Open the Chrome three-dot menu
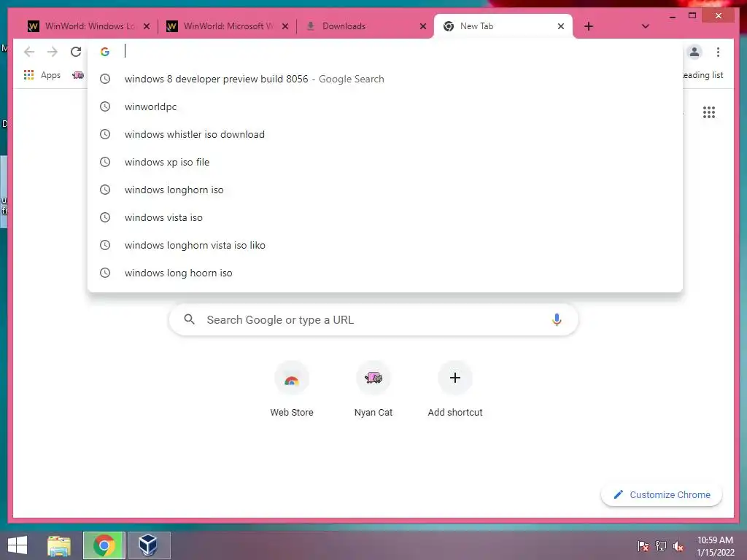This screenshot has height=560, width=747. tap(718, 52)
